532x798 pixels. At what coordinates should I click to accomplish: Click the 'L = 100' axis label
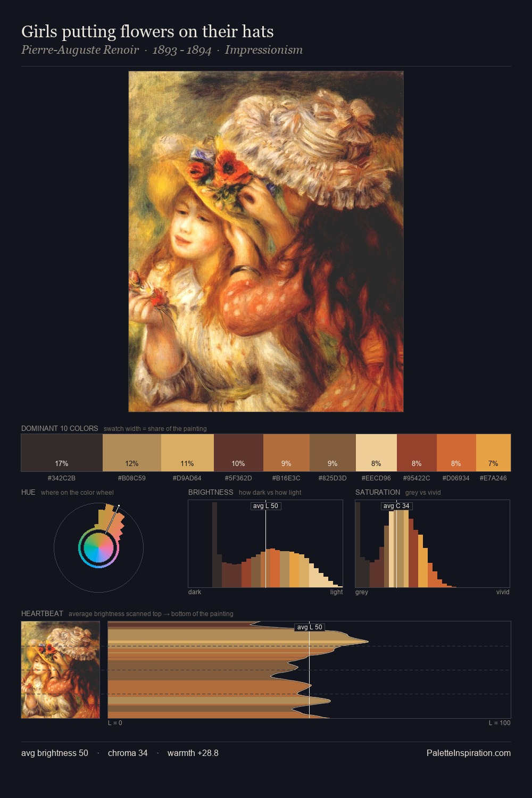pos(500,723)
